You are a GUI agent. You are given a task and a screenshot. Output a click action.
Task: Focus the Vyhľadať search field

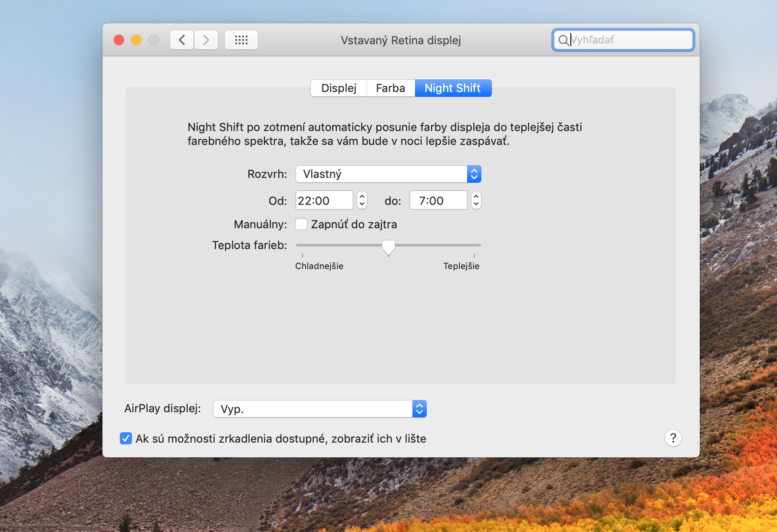coord(623,40)
